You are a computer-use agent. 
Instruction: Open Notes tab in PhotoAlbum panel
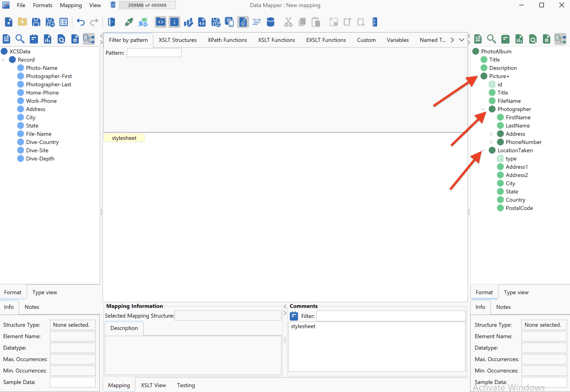click(504, 307)
